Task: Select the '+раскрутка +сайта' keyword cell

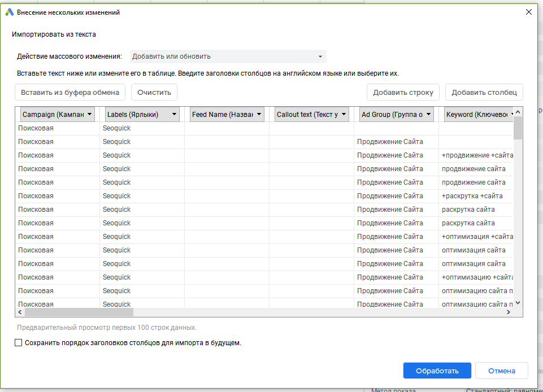Action: tap(476, 196)
